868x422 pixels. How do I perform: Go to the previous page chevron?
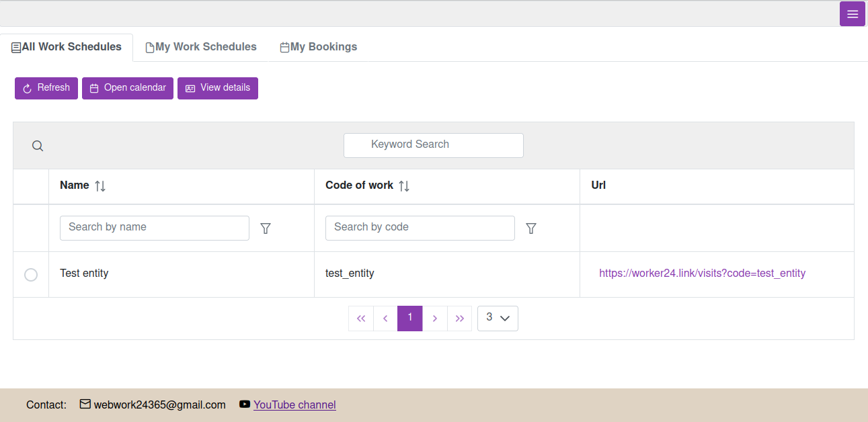385,318
